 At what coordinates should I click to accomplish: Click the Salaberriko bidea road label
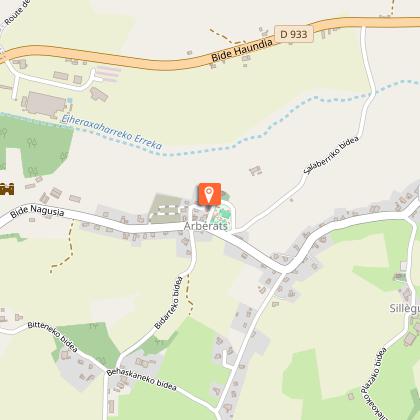point(331,155)
